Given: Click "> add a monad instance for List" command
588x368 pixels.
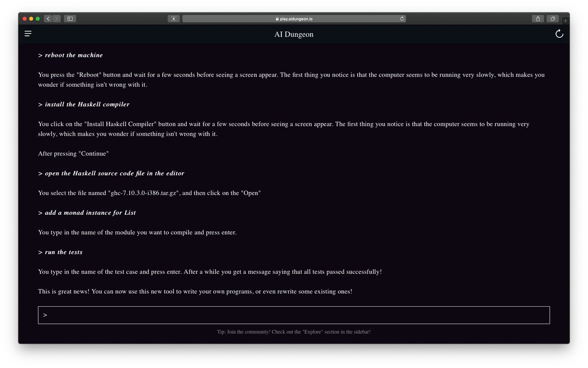Looking at the screenshot, I should [x=87, y=213].
